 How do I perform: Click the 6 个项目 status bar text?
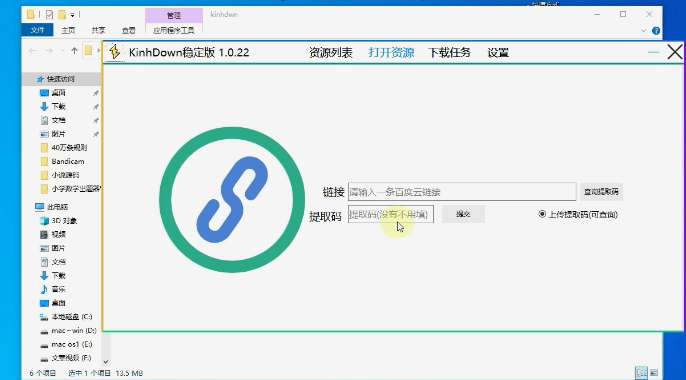click(42, 373)
